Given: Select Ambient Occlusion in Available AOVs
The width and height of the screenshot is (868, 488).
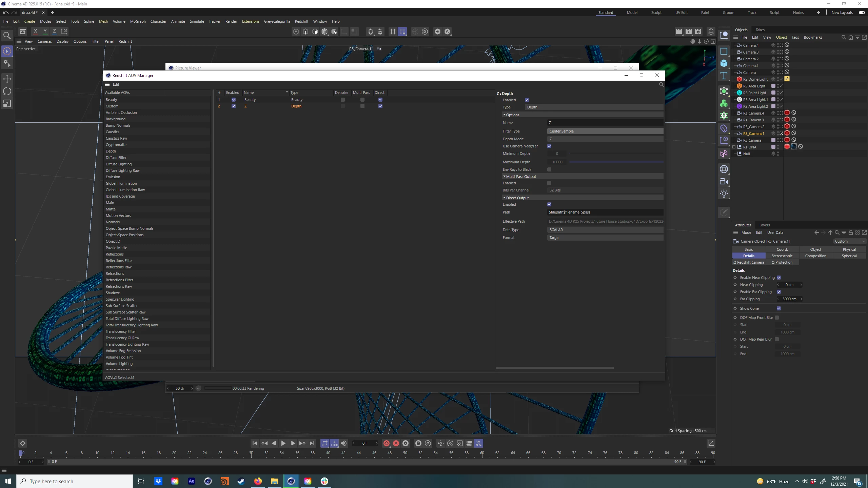Looking at the screenshot, I should (x=121, y=113).
